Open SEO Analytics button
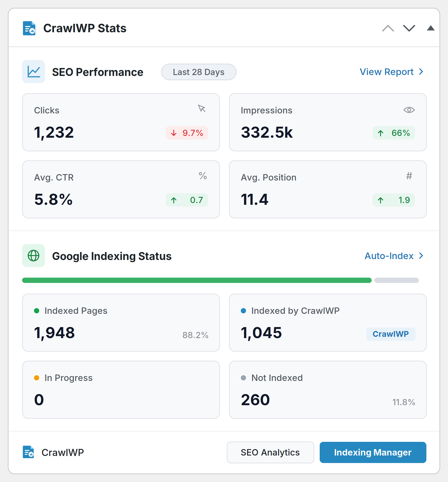This screenshot has height=482, width=448. (x=270, y=452)
